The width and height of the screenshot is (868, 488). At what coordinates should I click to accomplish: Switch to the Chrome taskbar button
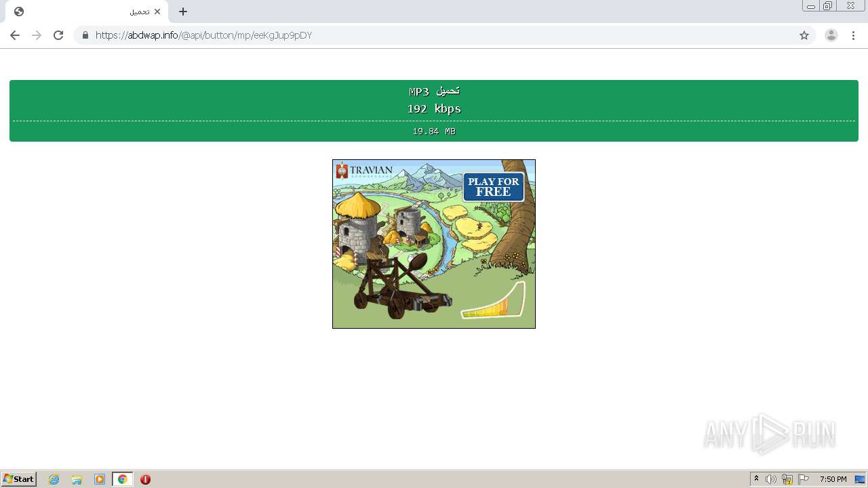[x=122, y=479]
